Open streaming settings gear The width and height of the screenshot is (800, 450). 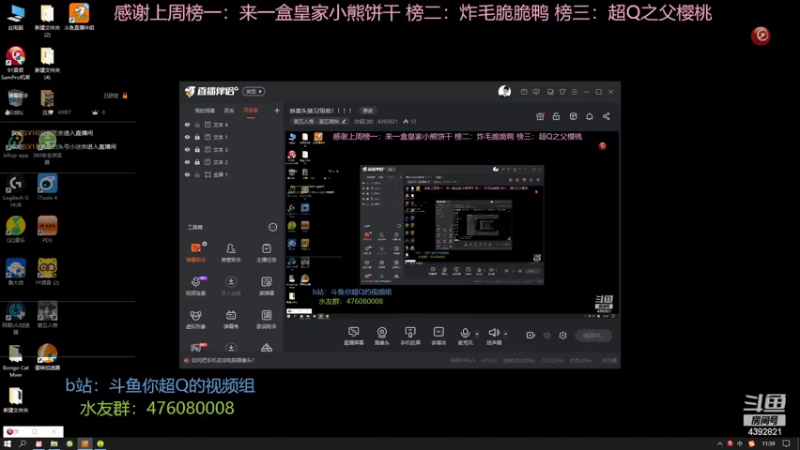point(563,335)
